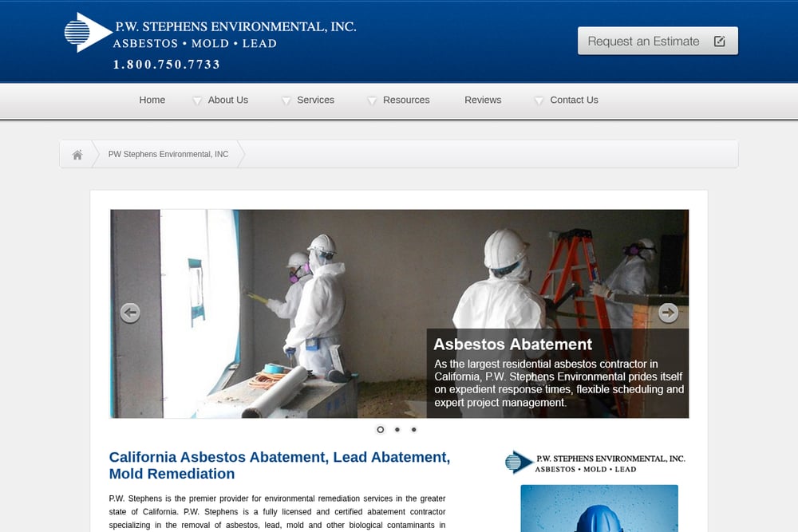Select the third slideshow indicator dot
Image resolution: width=798 pixels, height=532 pixels.
point(413,430)
